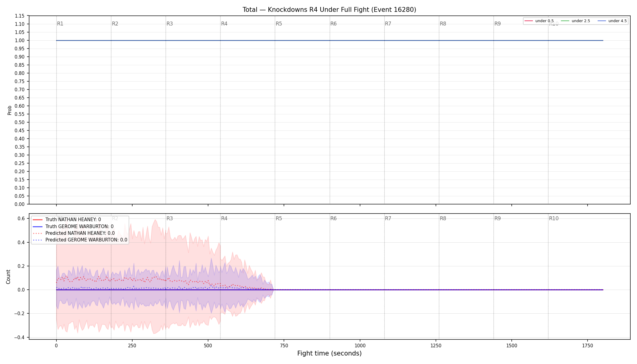Click the 1.15 tick on the Prob axis

[x=20, y=16]
